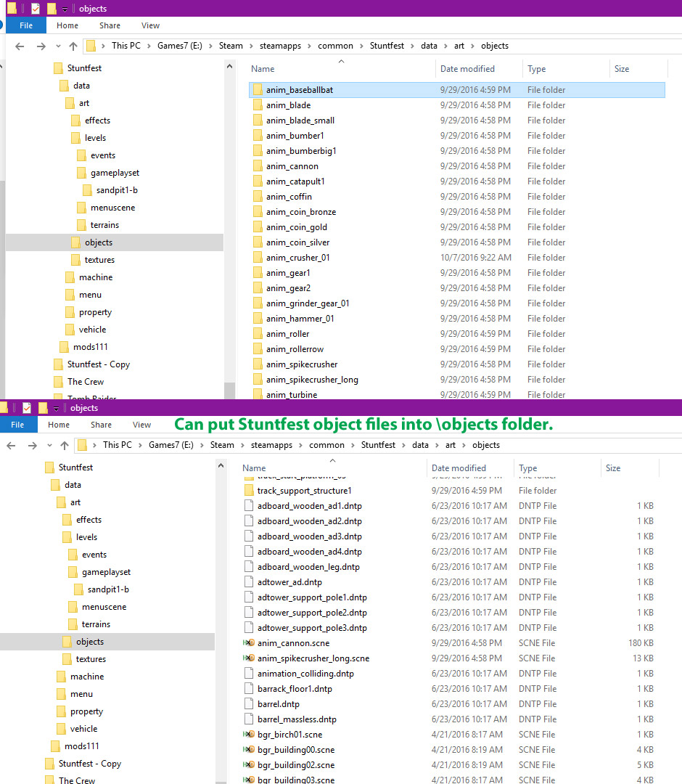
Task: Select the anim_baseballbat folder icon
Action: coord(258,89)
